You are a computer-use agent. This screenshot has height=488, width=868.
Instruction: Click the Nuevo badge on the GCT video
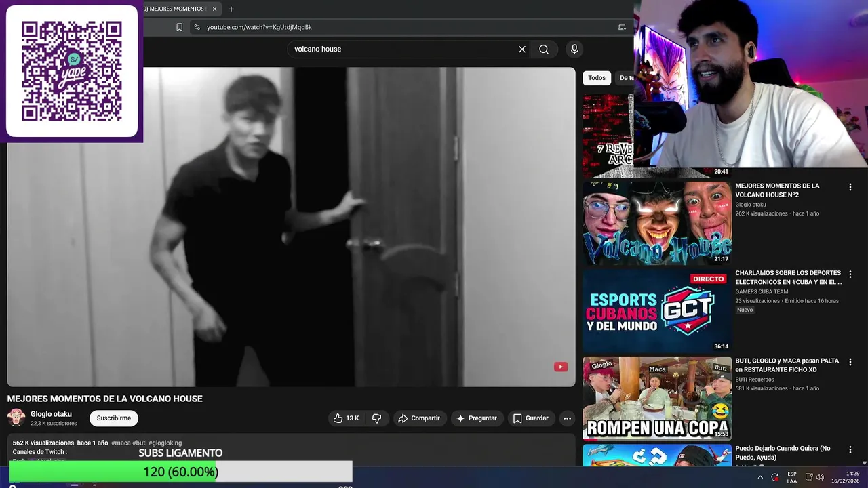[745, 310]
